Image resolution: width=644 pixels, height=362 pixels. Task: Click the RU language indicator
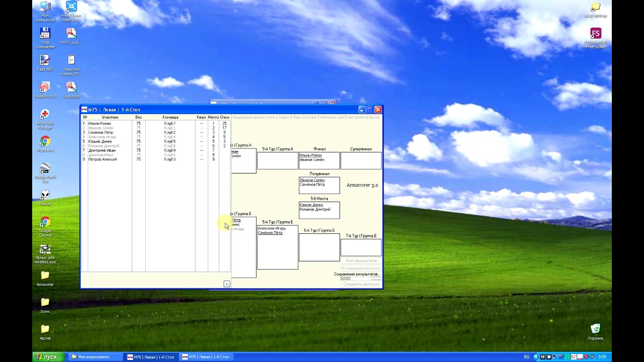pyautogui.click(x=527, y=357)
